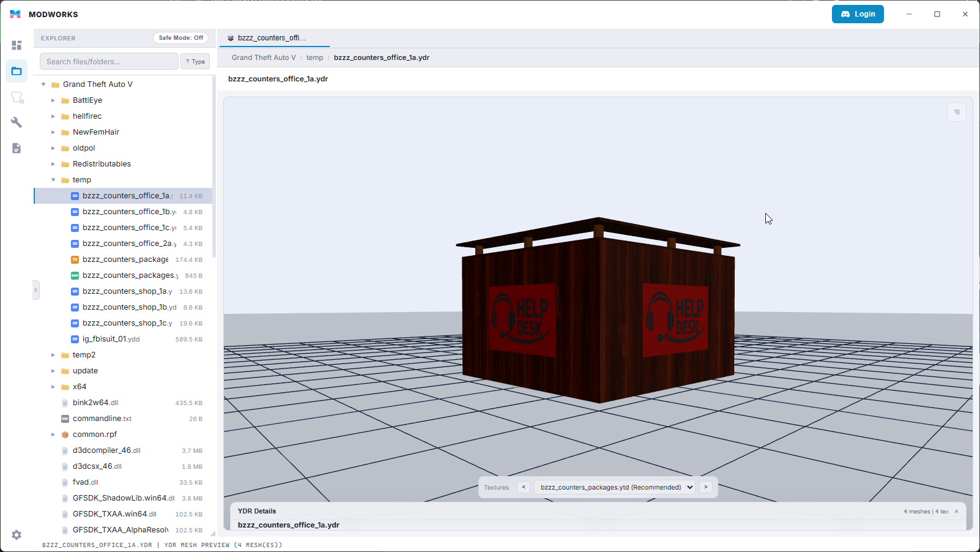The image size is (980, 552).
Task: Click the Search files/folders field
Action: tap(109, 62)
